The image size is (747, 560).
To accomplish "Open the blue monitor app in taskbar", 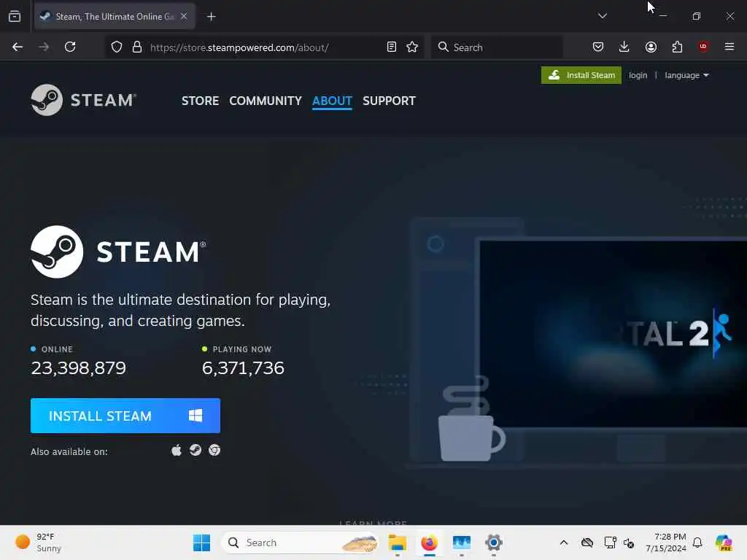I will (x=462, y=542).
